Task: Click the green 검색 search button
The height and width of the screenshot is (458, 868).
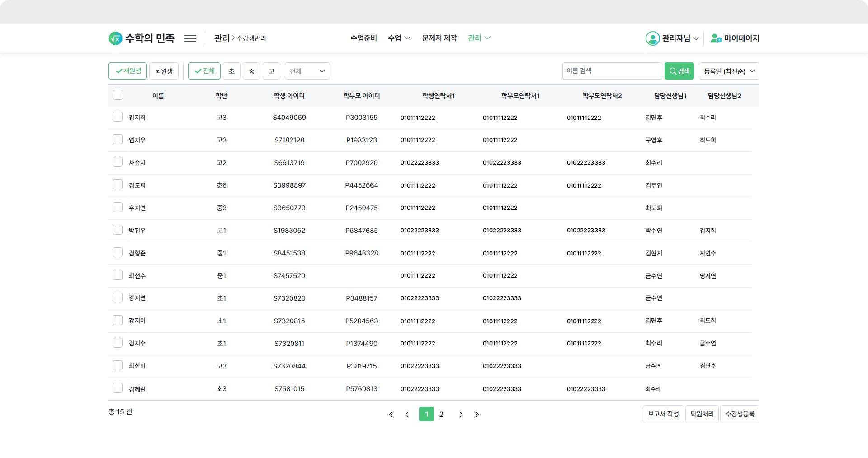Action: point(679,71)
